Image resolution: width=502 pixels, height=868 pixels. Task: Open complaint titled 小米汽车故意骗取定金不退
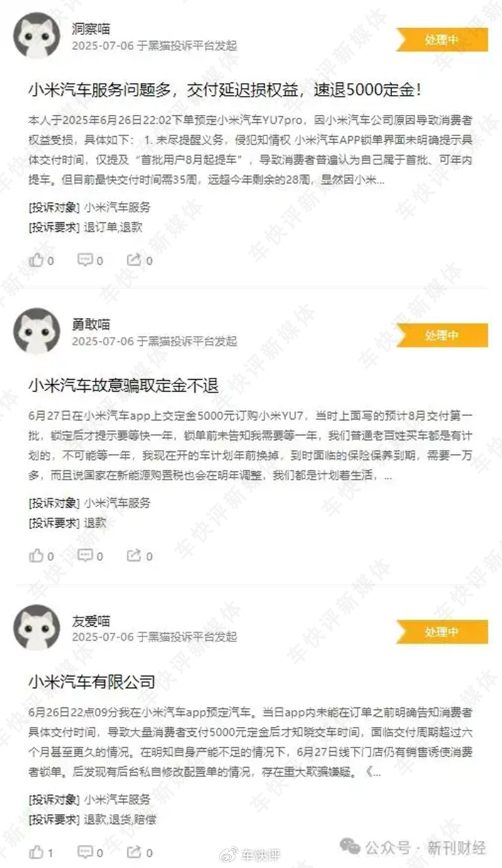(x=124, y=386)
